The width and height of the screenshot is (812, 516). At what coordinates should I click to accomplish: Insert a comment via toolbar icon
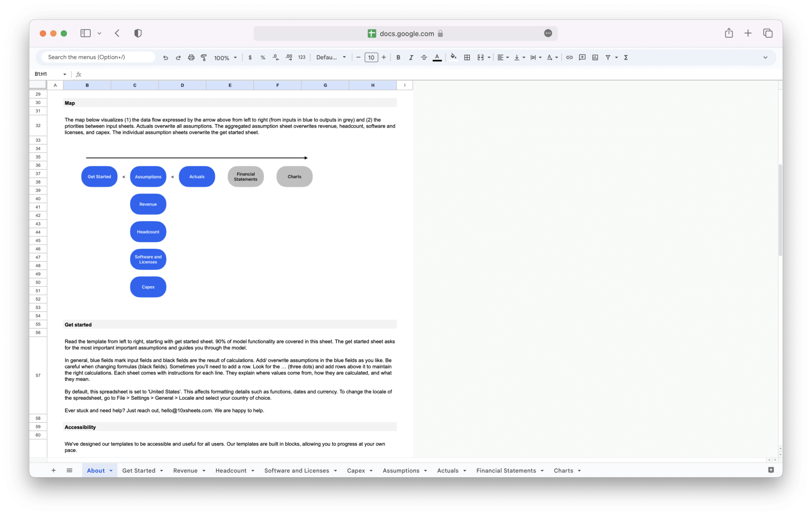point(582,57)
